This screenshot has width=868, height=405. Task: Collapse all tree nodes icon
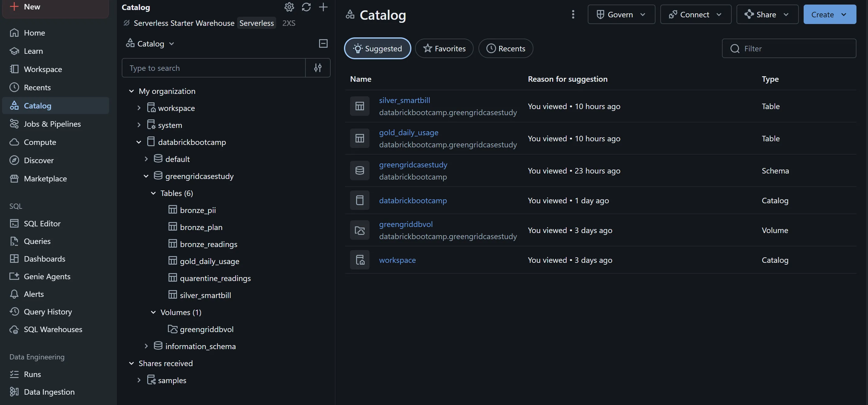(323, 43)
